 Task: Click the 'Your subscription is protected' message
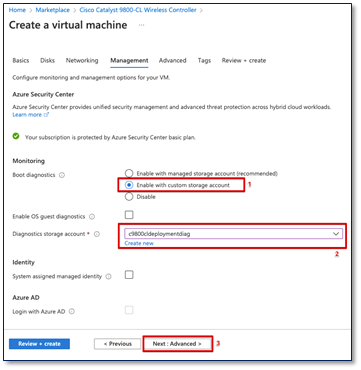[110, 137]
